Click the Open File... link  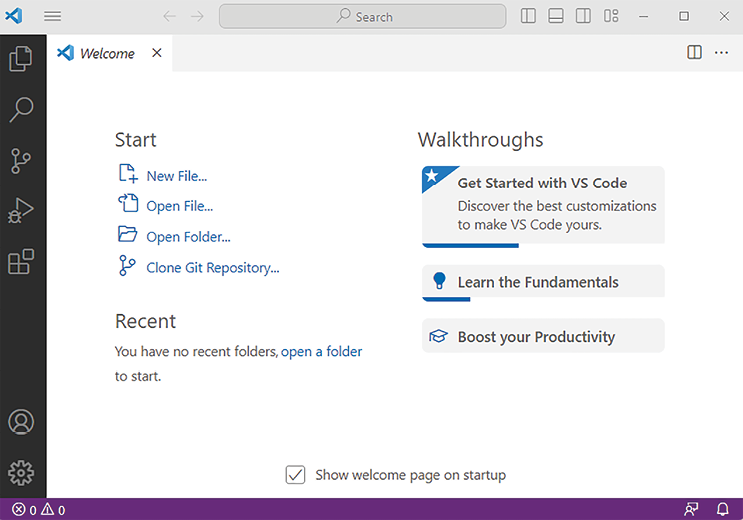(x=180, y=206)
